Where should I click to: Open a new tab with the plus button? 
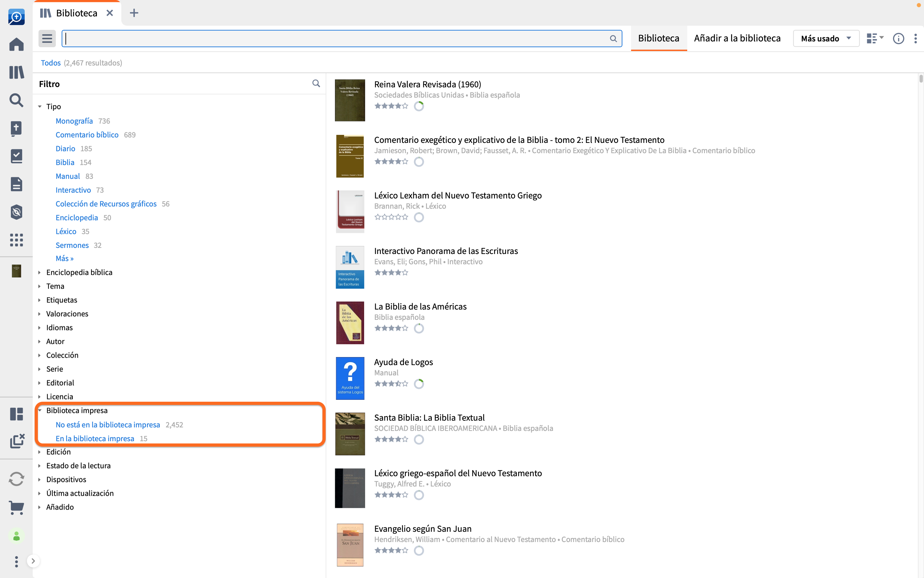pyautogui.click(x=134, y=13)
